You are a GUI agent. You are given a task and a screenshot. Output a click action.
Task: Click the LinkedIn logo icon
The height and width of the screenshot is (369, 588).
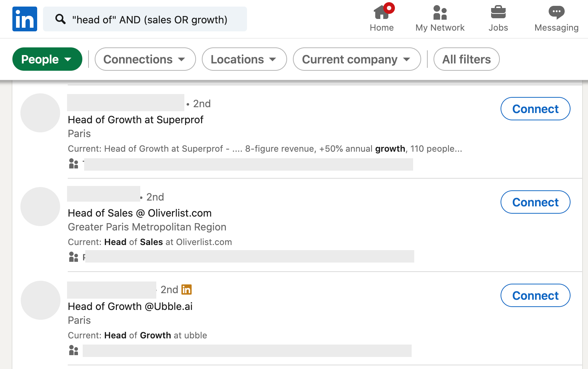[x=25, y=19]
